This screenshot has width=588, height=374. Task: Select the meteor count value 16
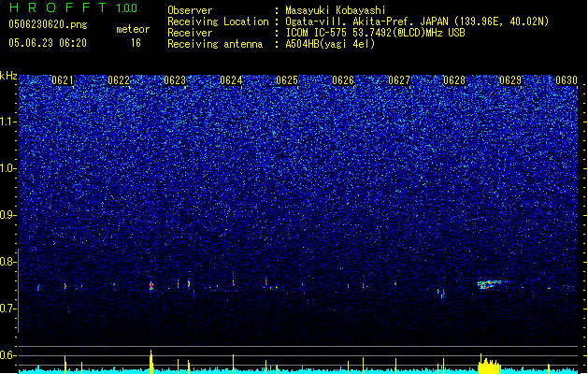(136, 43)
